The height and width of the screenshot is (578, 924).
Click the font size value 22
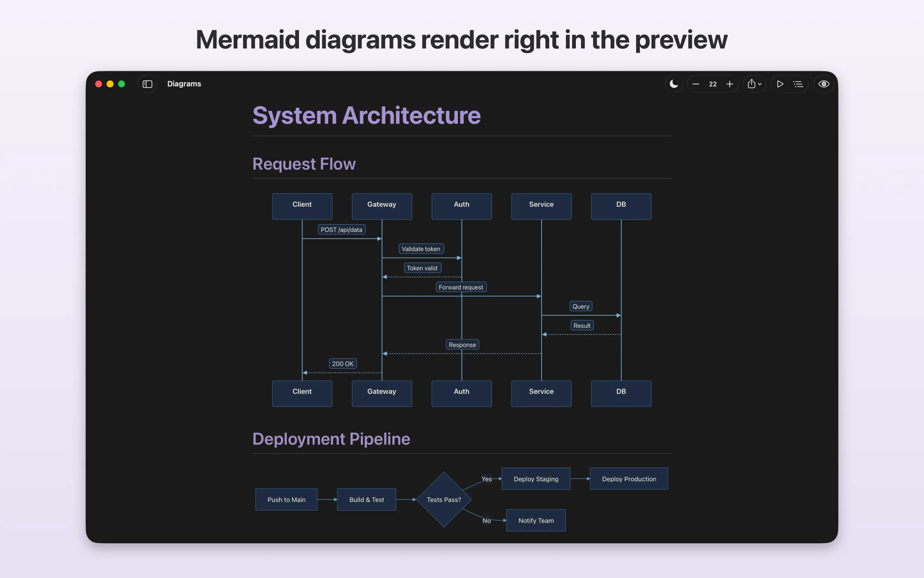pos(713,84)
